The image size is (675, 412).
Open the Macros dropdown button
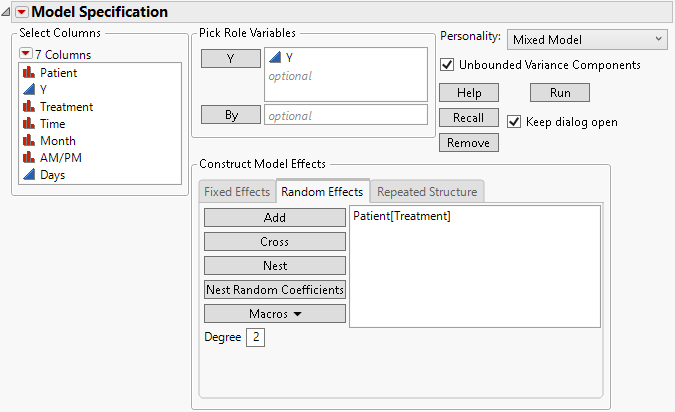point(275,314)
